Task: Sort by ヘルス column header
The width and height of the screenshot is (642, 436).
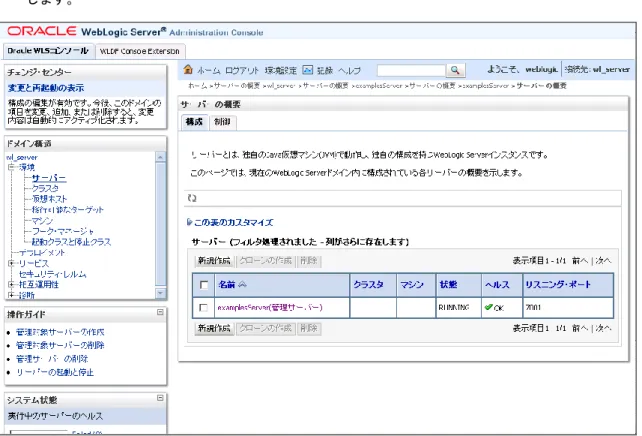Action: (x=497, y=285)
